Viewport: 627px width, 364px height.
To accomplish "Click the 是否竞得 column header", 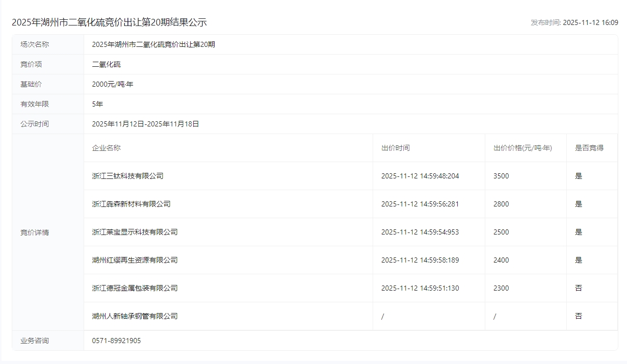I will point(589,148).
